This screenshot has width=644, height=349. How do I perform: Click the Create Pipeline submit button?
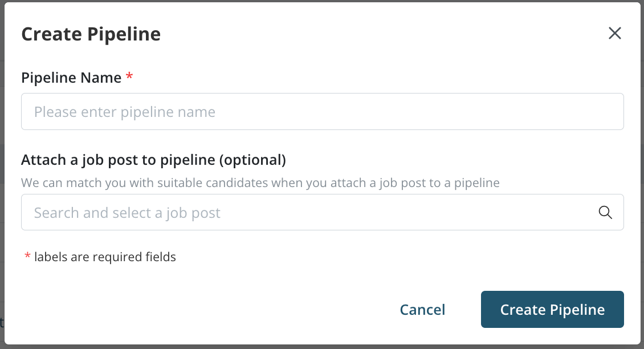[552, 310]
